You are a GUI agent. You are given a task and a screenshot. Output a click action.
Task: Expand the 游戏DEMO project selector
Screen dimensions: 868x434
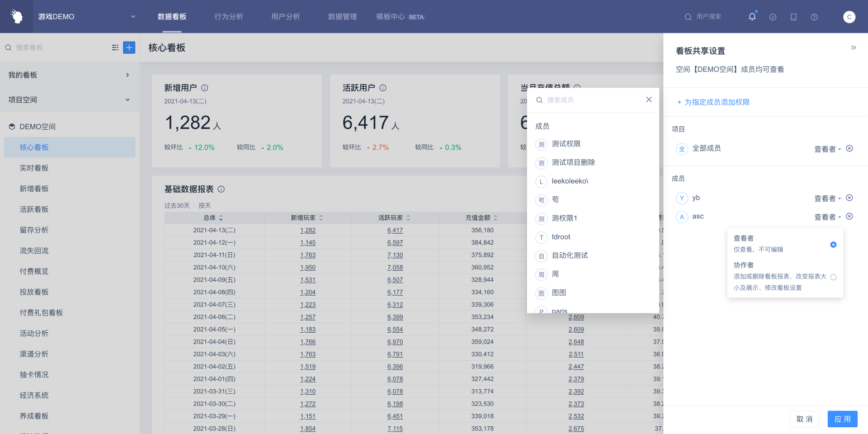tap(133, 17)
